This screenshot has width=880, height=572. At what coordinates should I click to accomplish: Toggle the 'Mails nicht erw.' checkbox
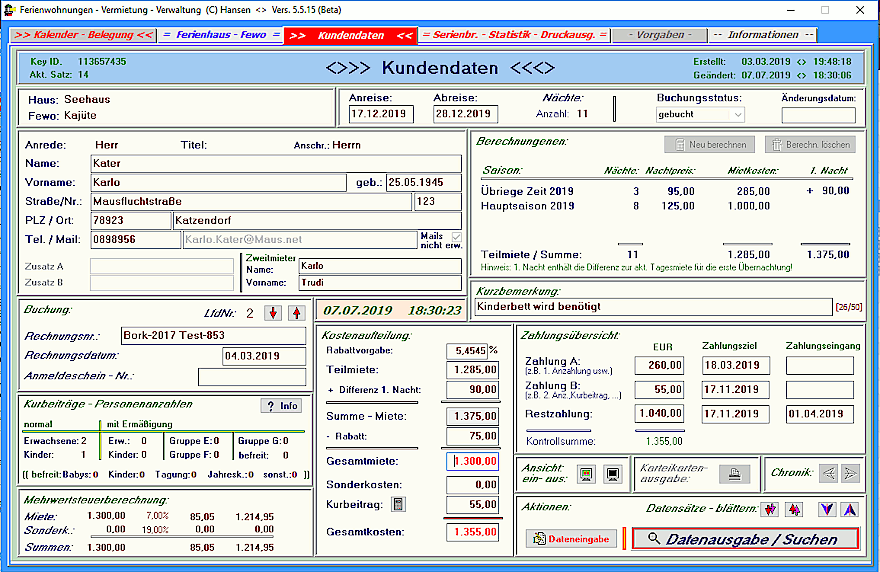[457, 236]
